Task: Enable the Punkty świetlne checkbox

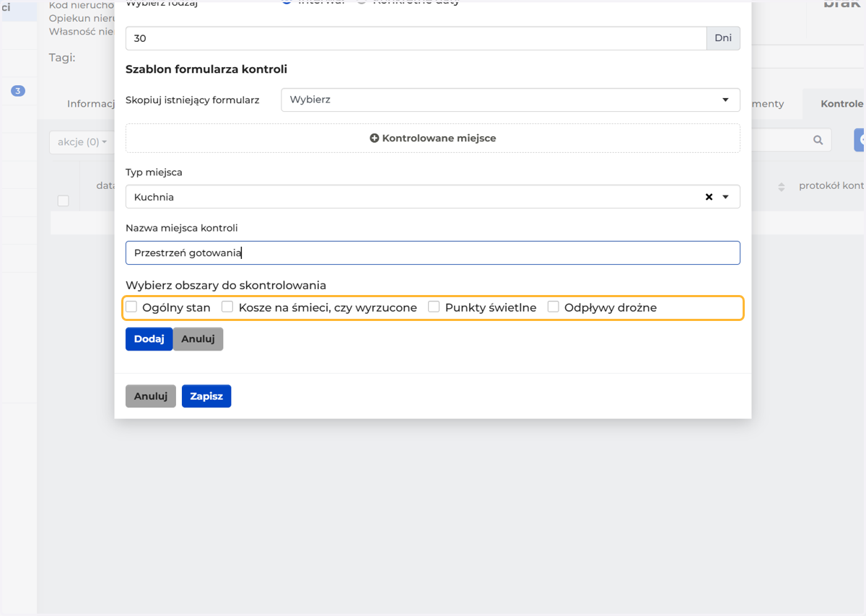Action: [434, 307]
